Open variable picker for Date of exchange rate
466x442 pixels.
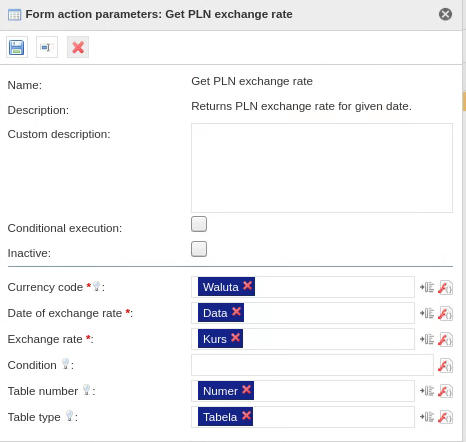pos(427,313)
